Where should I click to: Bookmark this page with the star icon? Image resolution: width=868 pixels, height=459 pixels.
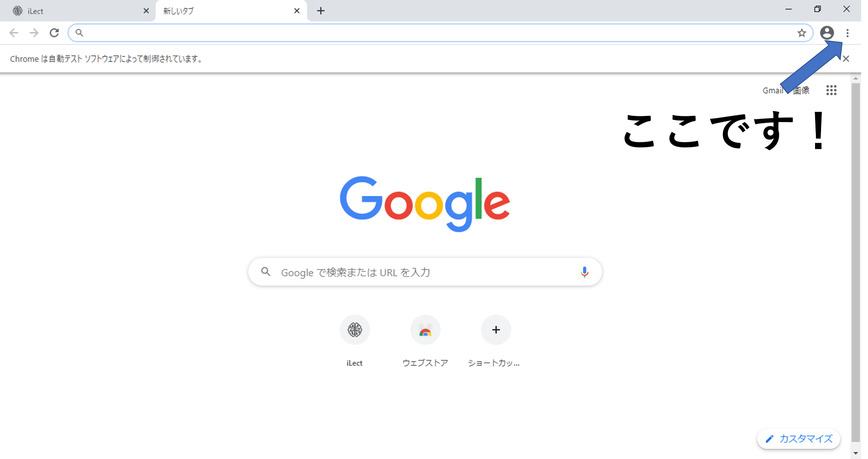click(801, 33)
